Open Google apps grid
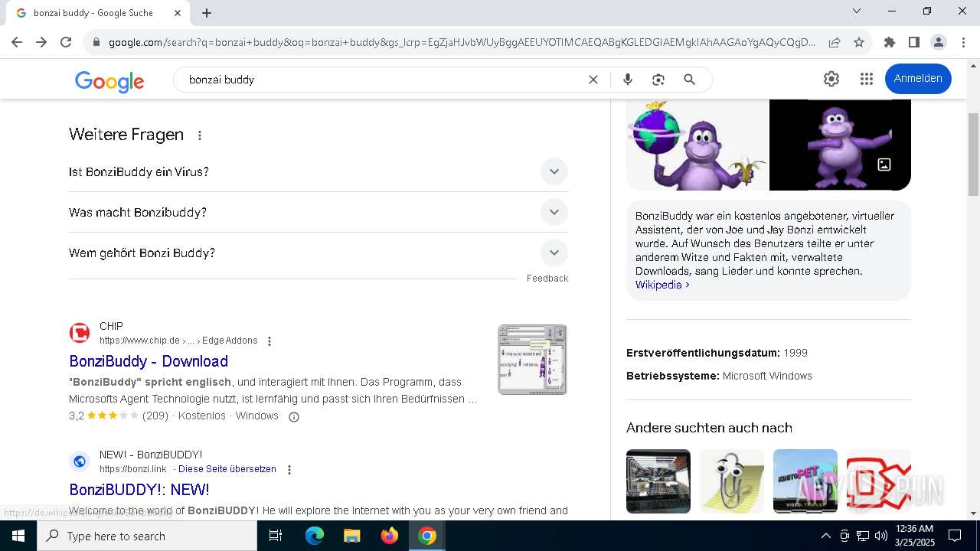 (867, 79)
